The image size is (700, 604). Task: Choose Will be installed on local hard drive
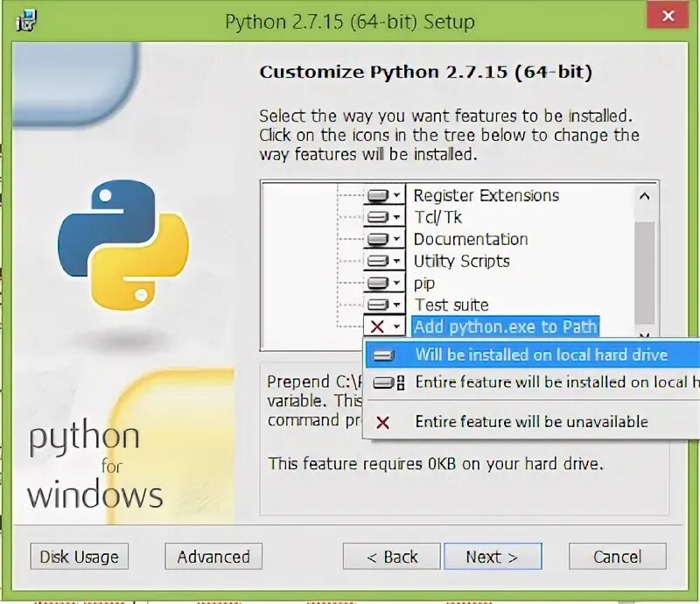pos(533,355)
